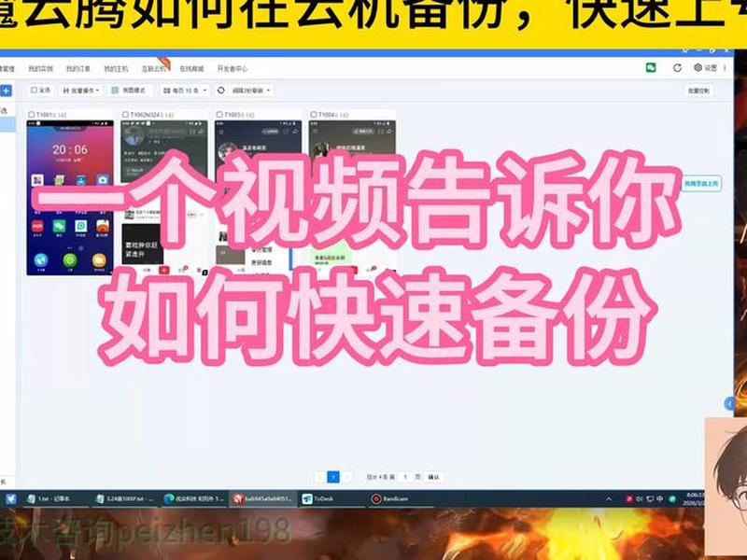Viewport: 747px width, 560px height.
Task: Open the 设置 settings gear
Action: pyautogui.click(x=706, y=68)
